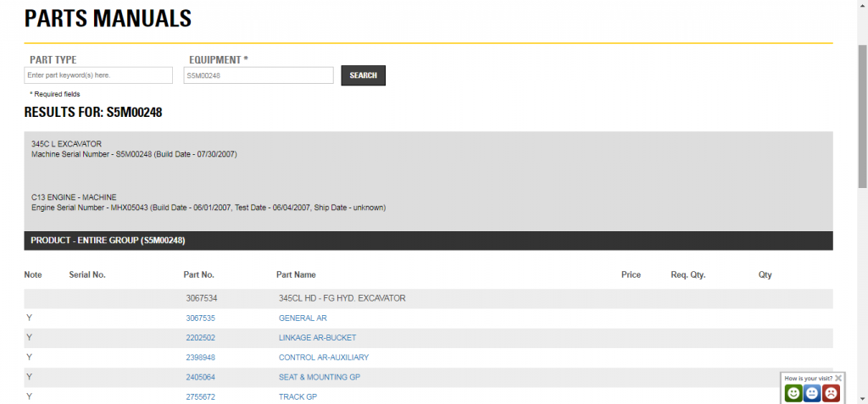Open the GENERAL AR part link
The height and width of the screenshot is (404, 868).
point(303,318)
